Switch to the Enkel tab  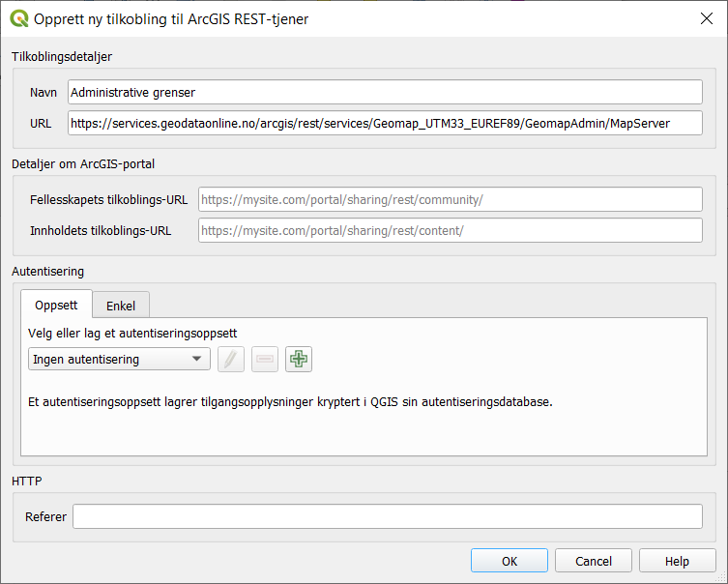click(x=121, y=306)
